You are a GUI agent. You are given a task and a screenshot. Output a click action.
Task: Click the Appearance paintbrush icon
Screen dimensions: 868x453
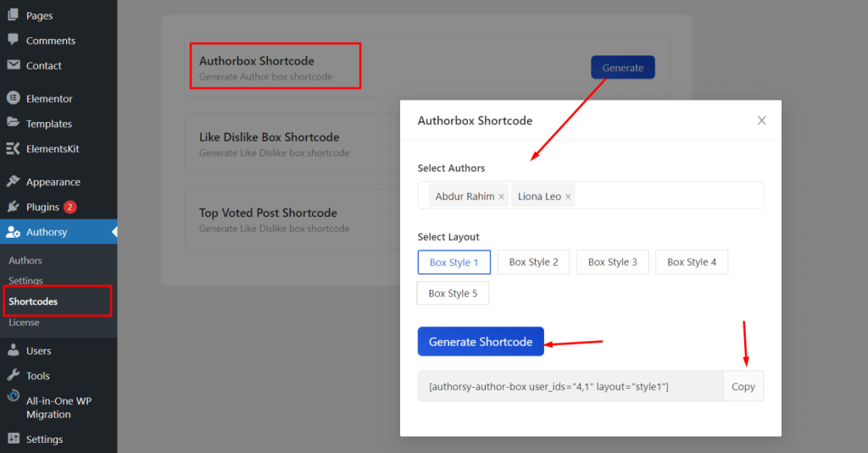coord(13,181)
